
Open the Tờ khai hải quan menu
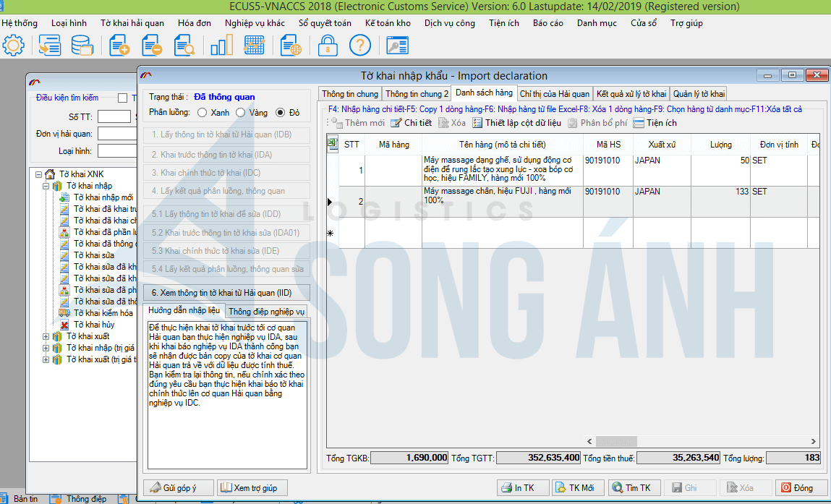point(132,23)
